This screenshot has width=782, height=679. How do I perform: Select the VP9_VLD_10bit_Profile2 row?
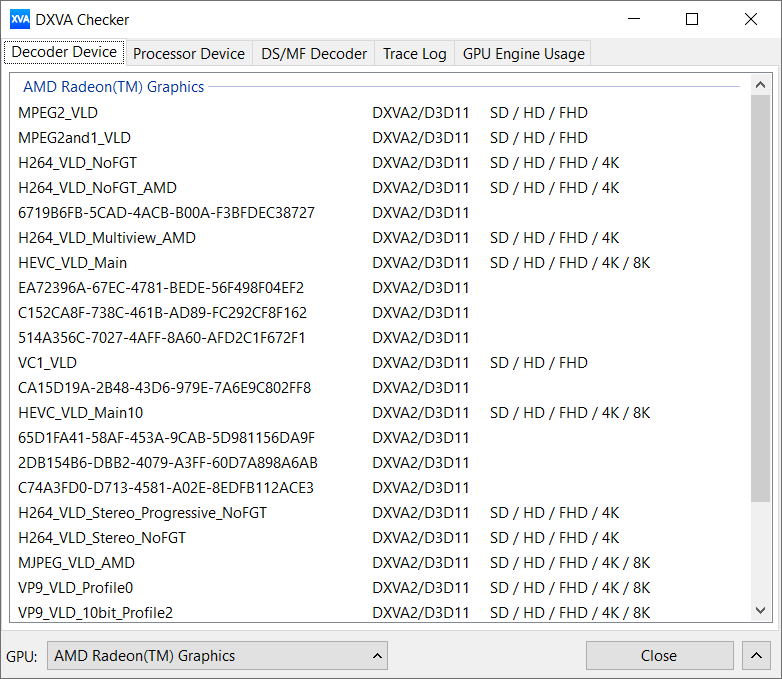coord(380,613)
